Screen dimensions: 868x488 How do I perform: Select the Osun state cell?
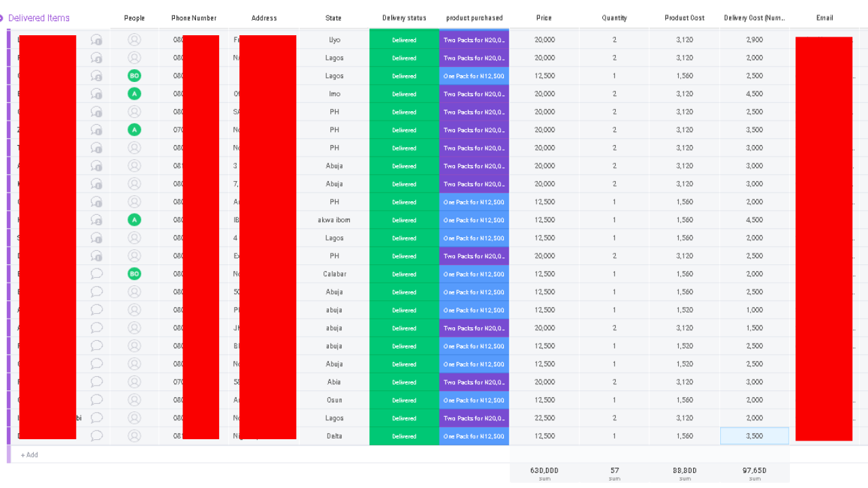pyautogui.click(x=334, y=400)
